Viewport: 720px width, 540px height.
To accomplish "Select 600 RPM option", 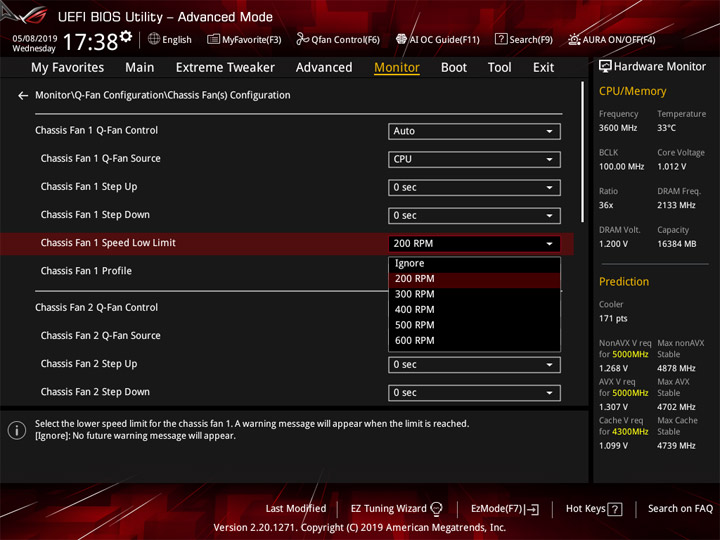I will click(474, 341).
